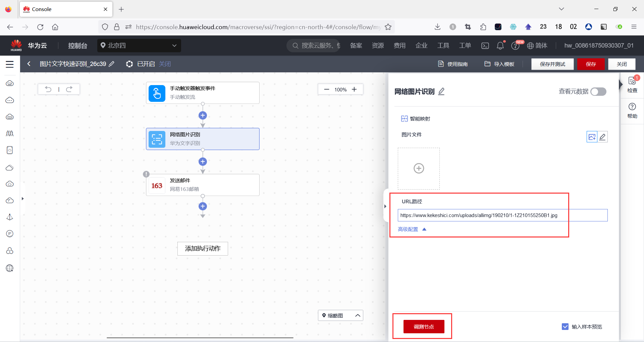Open the browser application menu
The image size is (644, 342).
(x=634, y=27)
